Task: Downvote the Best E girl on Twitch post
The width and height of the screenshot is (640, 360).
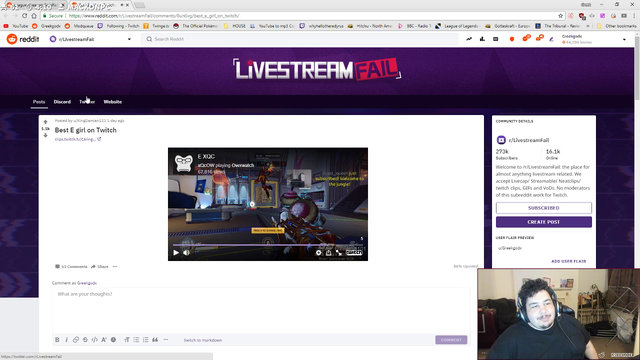Action: pos(45,135)
